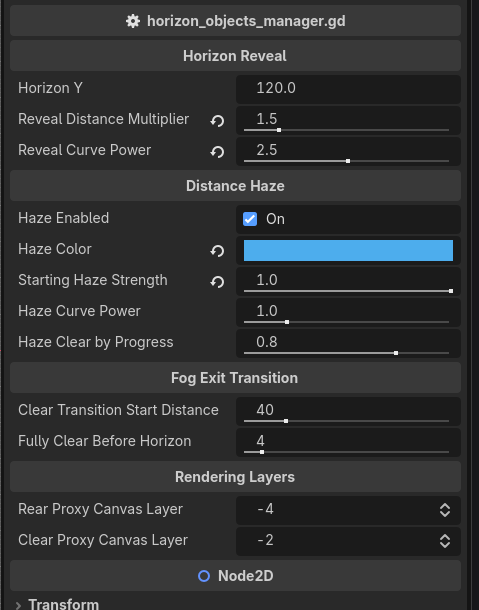
Task: Click the Node2D class header
Action: pyautogui.click(x=235, y=575)
